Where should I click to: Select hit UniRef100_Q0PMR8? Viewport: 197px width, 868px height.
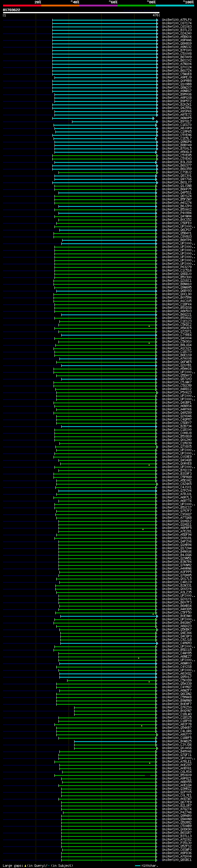pyautogui.click(x=176, y=81)
